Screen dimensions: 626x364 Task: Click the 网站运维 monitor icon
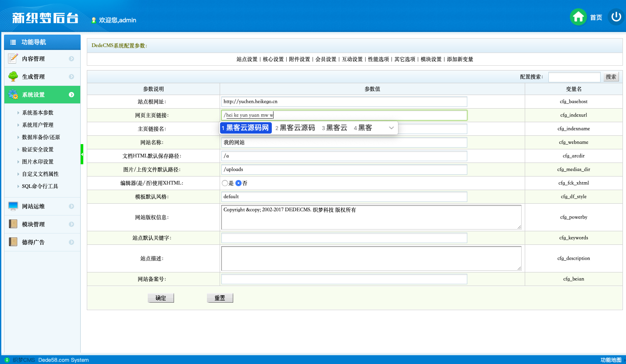(13, 206)
